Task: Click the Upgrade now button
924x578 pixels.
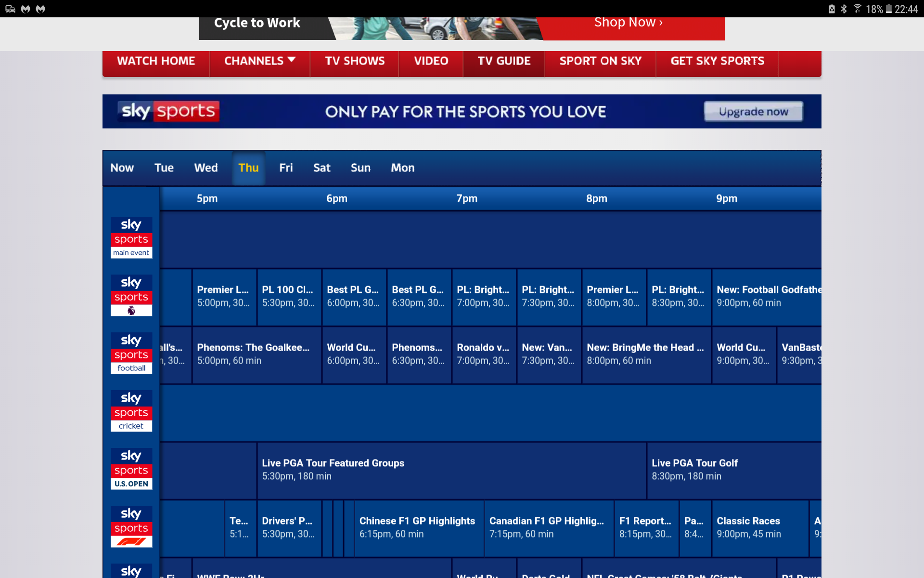Action: [x=754, y=111]
